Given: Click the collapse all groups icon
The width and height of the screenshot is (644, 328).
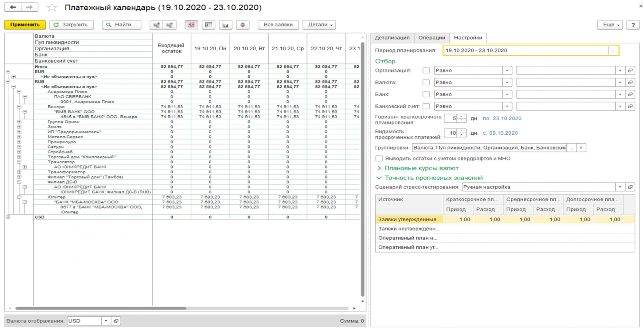Looking at the screenshot, I should click(x=170, y=25).
